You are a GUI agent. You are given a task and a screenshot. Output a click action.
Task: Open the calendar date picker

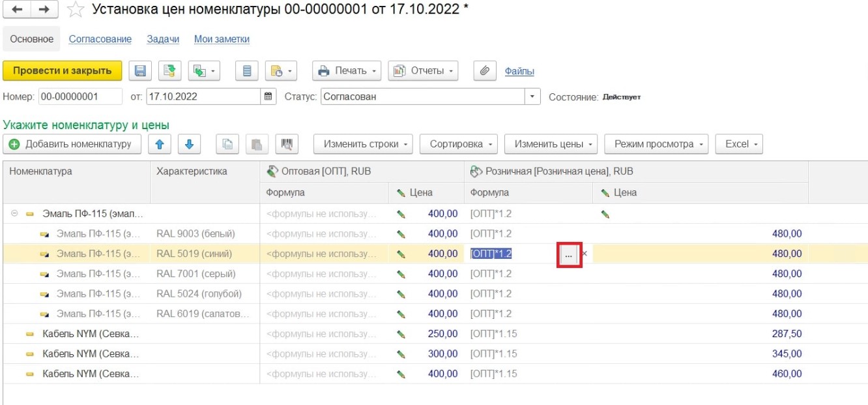[267, 97]
